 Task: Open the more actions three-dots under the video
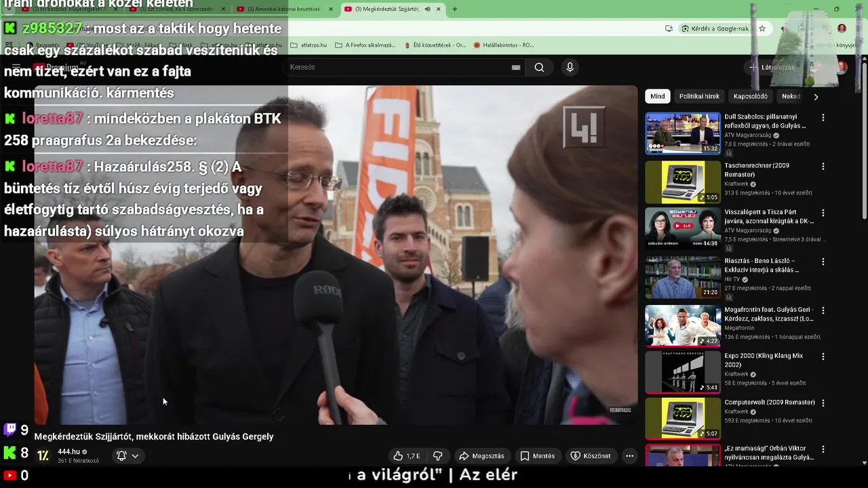coord(629,456)
